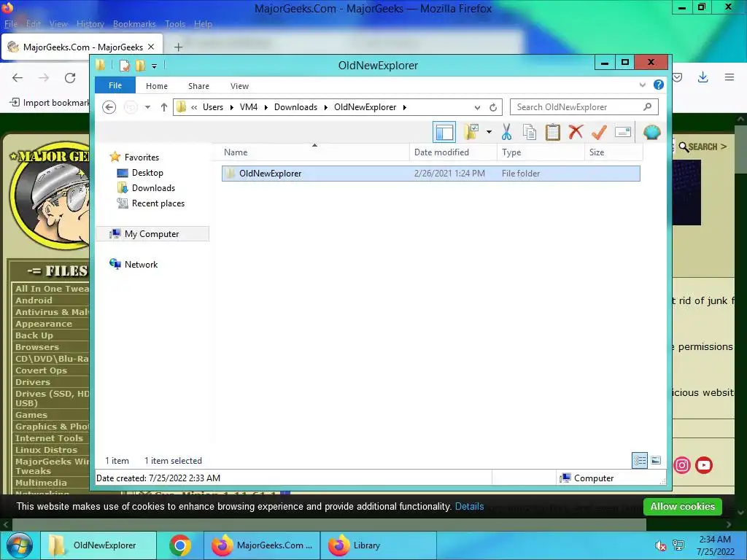The width and height of the screenshot is (747, 560).
Task: Open cookie notice Details link
Action: [x=469, y=506]
